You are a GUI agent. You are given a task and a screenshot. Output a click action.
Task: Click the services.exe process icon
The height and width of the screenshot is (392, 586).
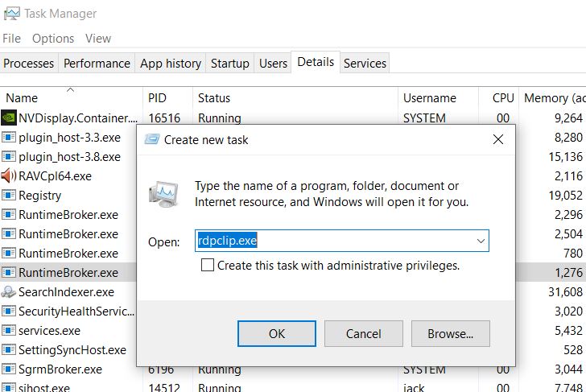(x=9, y=330)
